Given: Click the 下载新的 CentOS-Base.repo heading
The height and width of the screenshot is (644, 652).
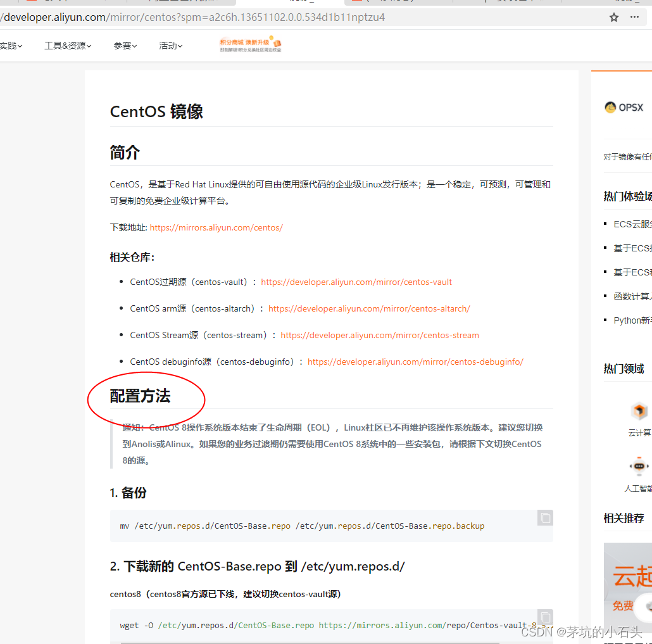Looking at the screenshot, I should tap(258, 567).
